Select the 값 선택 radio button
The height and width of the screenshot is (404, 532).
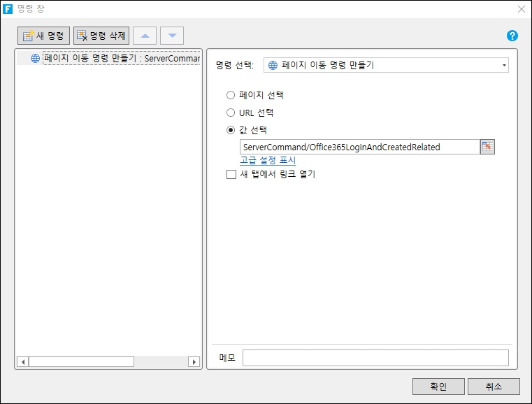pos(231,130)
